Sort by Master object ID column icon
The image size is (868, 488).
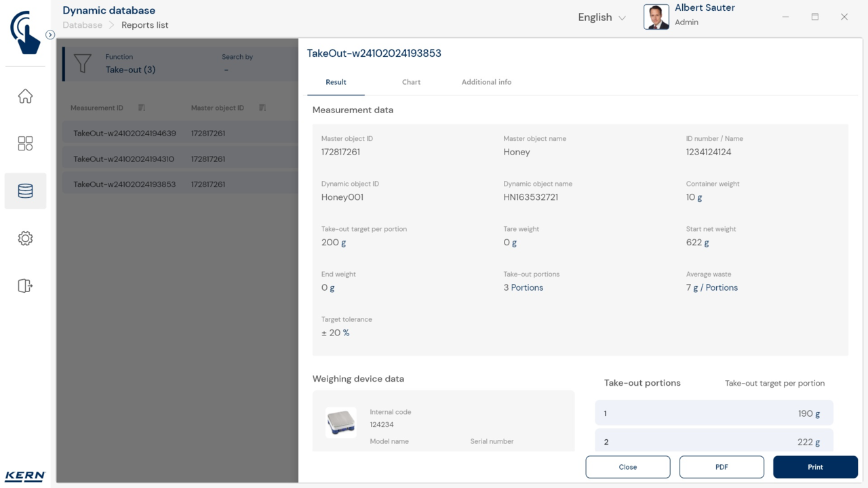262,108
